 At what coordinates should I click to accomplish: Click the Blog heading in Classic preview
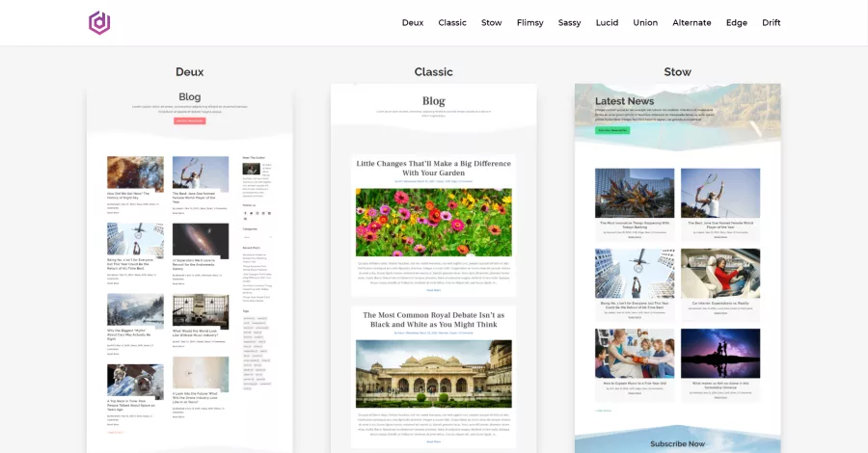[x=433, y=101]
